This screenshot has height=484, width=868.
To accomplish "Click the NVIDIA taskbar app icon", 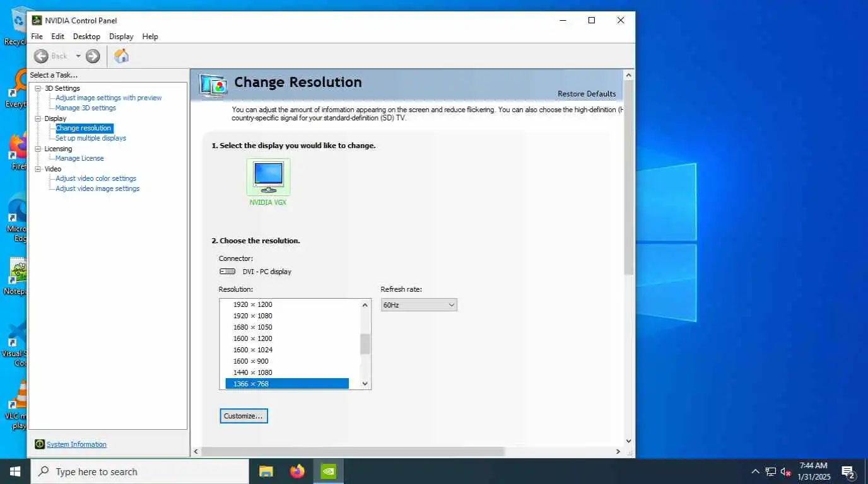I will [x=328, y=471].
